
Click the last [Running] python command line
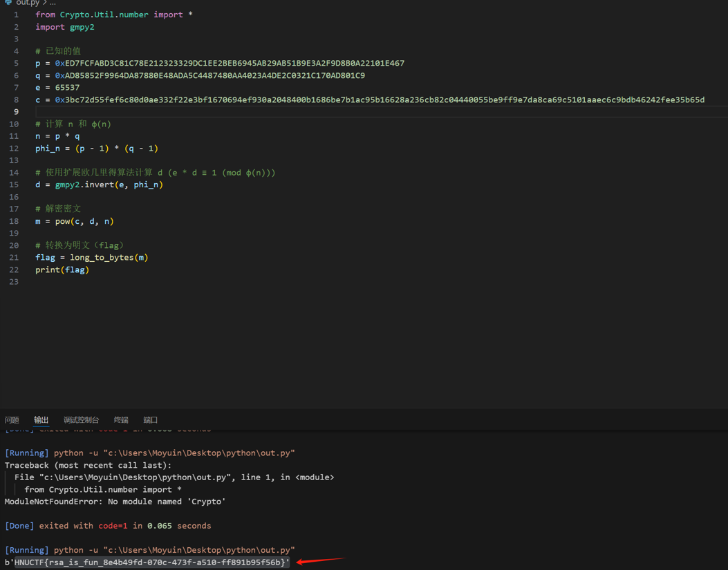pos(149,550)
